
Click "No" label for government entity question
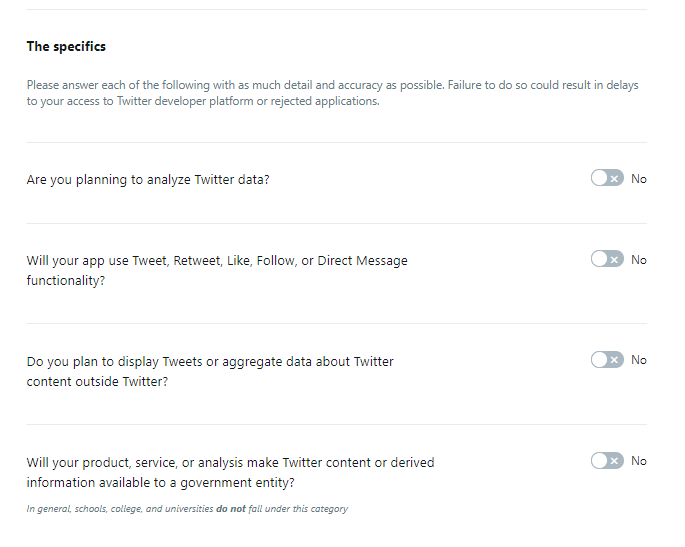pos(639,461)
